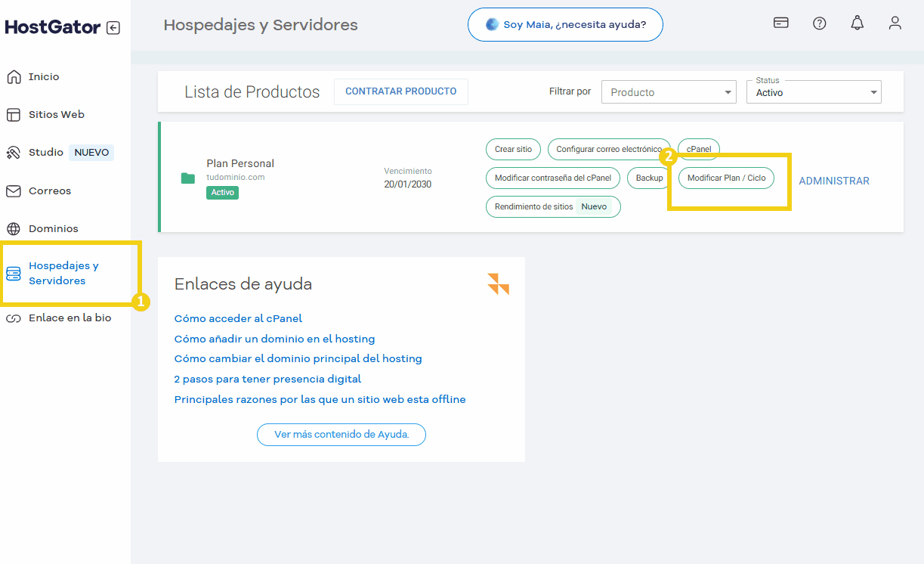Click the Maia help assistant button

pyautogui.click(x=565, y=24)
